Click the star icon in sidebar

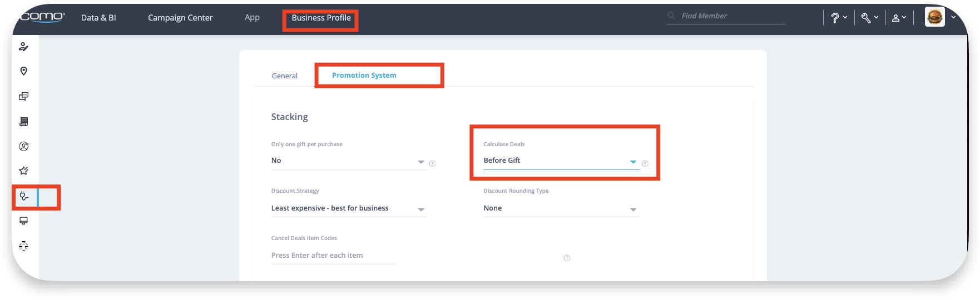(24, 171)
